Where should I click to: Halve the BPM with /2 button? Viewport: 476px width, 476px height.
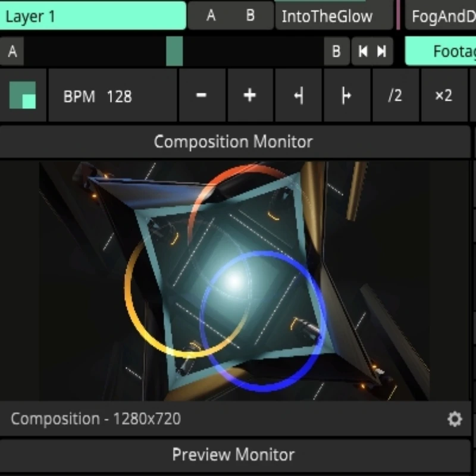395,95
